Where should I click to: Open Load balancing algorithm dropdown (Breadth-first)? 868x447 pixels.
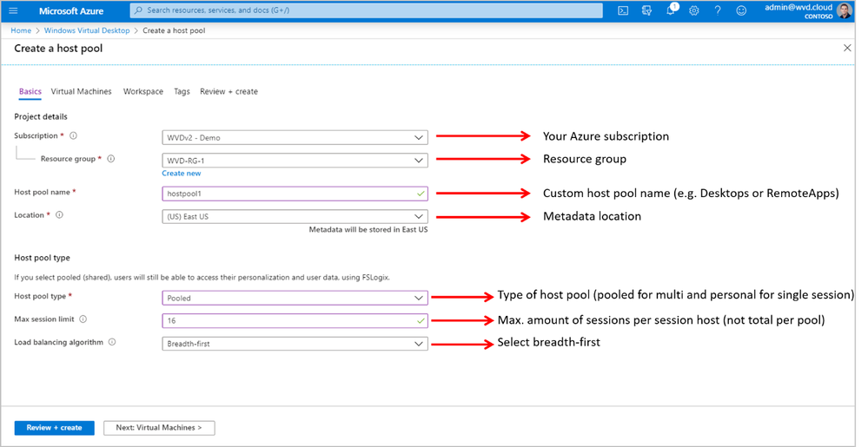[x=295, y=344]
